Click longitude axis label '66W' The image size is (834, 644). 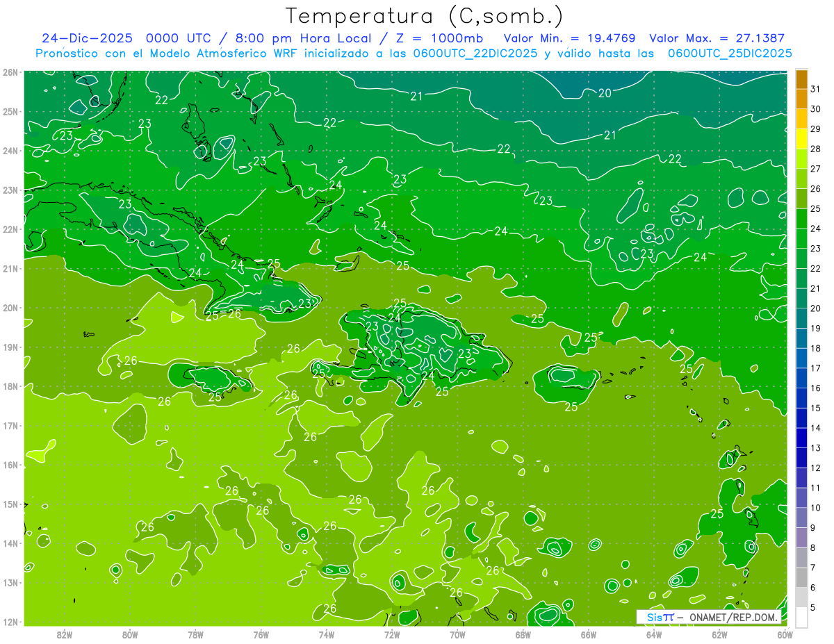[589, 634]
